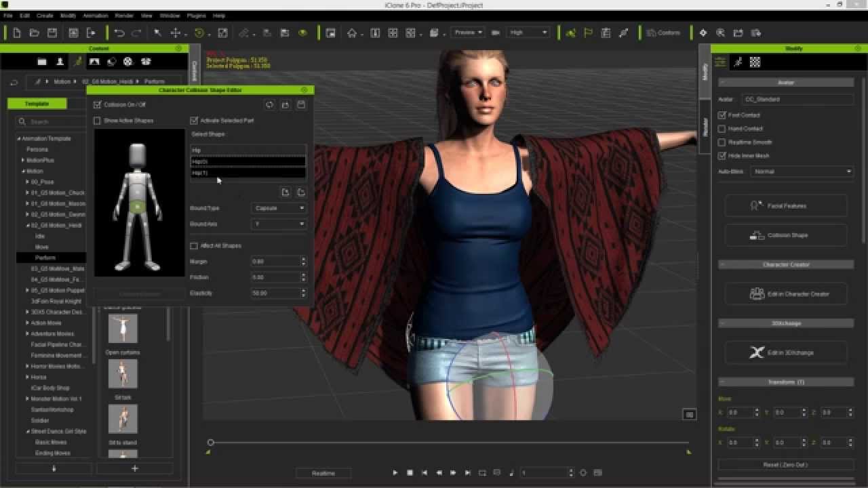Enable Realtime Smooth checkbox

point(722,142)
